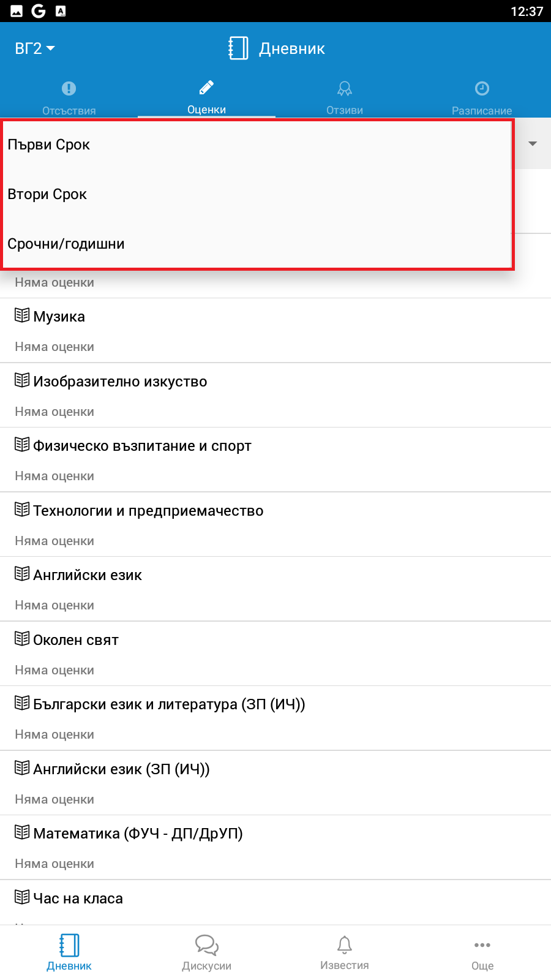Tap the Още three-dots icon

pos(482,945)
